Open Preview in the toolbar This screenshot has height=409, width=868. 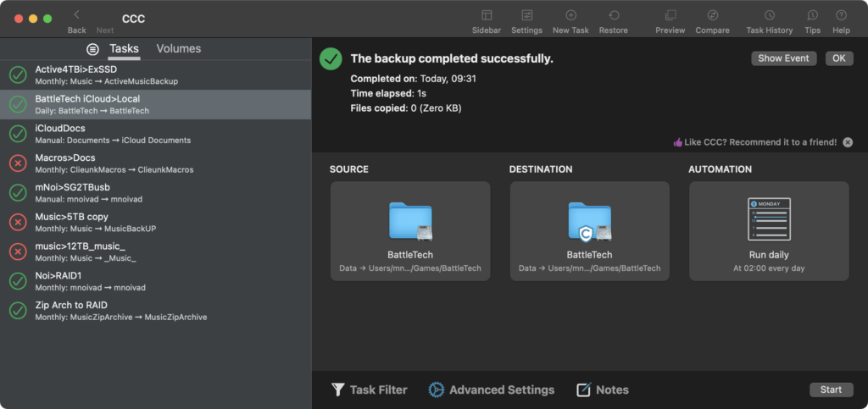pos(670,16)
